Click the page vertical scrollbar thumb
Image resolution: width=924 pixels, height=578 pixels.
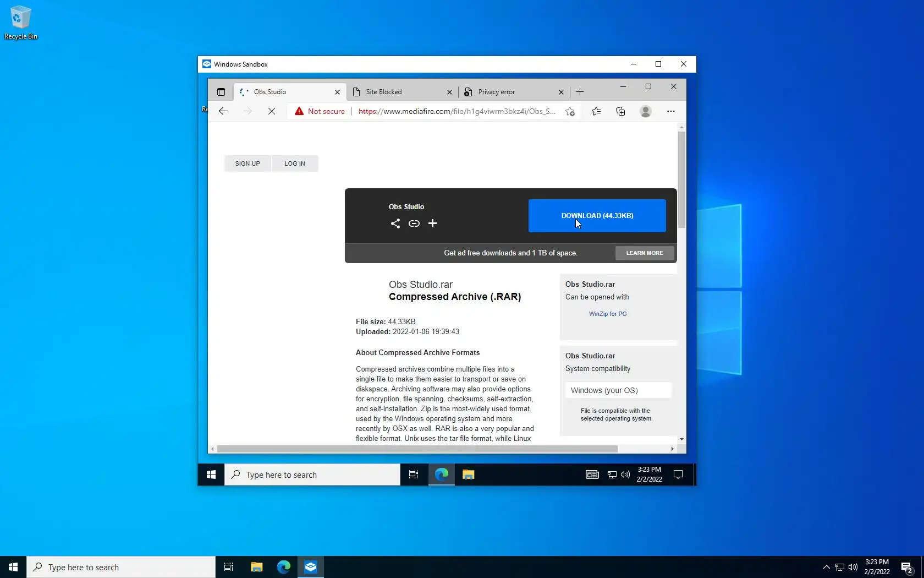(x=681, y=179)
